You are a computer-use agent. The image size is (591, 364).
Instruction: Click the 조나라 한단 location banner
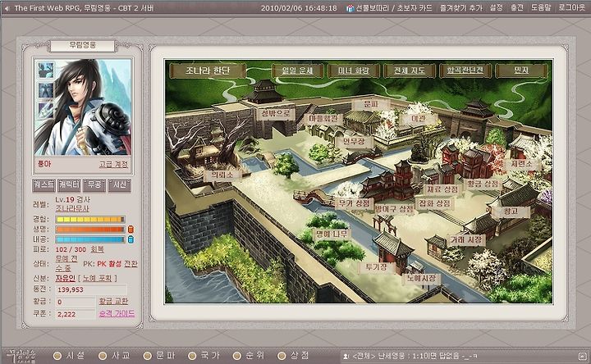(x=208, y=71)
